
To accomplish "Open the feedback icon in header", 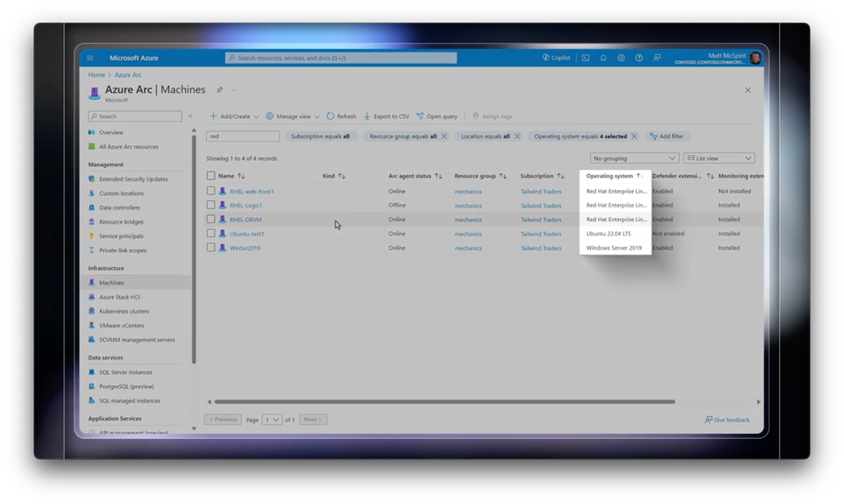I will 656,57.
